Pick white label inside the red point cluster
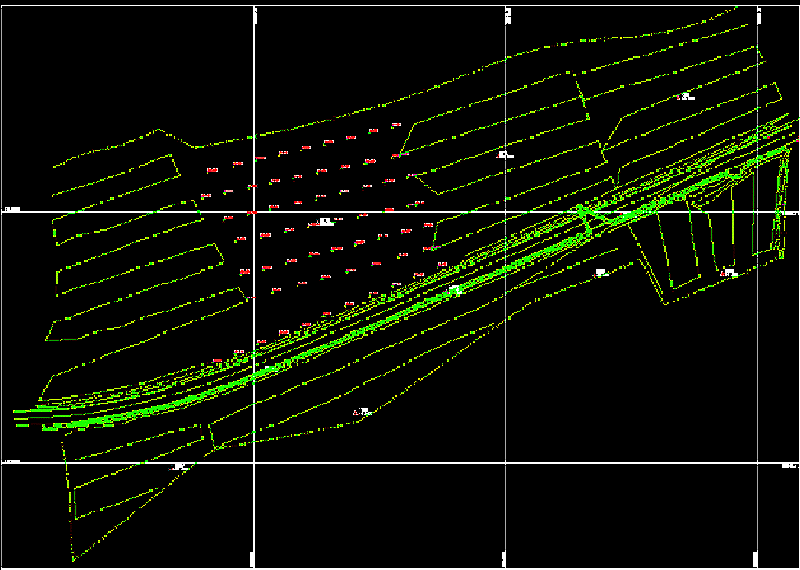The image size is (800, 570). [325, 220]
